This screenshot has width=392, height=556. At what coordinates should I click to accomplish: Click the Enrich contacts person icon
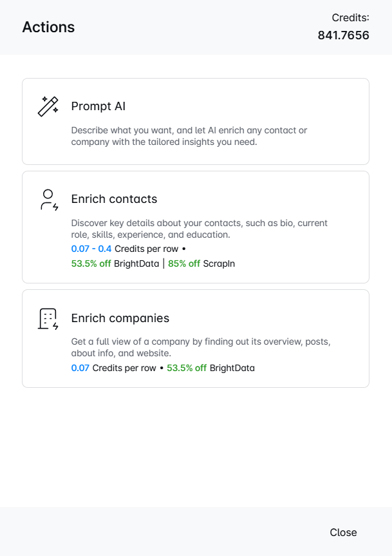click(48, 199)
